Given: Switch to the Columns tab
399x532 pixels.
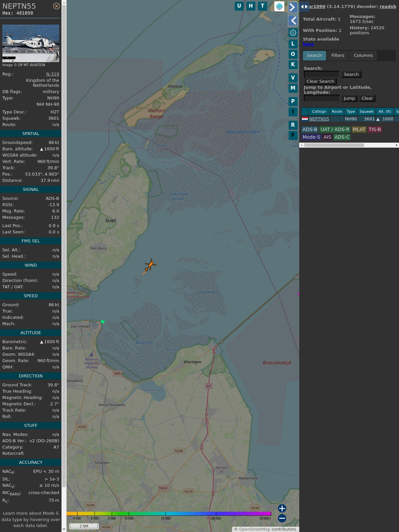Looking at the screenshot, I should click(x=363, y=56).
